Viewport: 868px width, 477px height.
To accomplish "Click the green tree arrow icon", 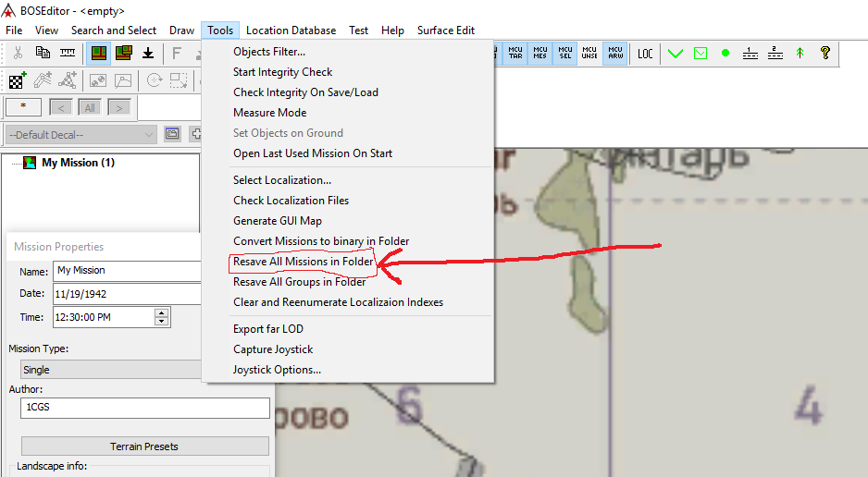I will (x=800, y=53).
